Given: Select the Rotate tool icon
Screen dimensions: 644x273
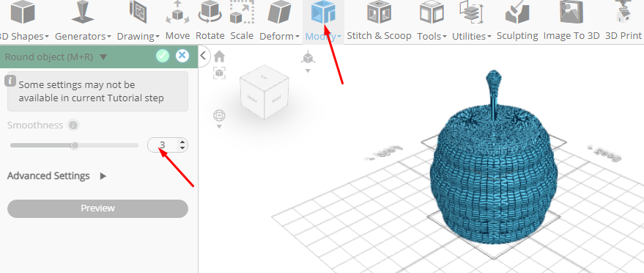Looking at the screenshot, I should pyautogui.click(x=210, y=12).
